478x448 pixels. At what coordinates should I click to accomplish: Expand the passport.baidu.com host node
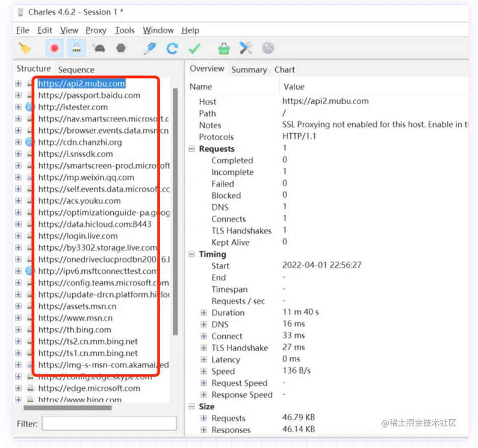pos(18,95)
